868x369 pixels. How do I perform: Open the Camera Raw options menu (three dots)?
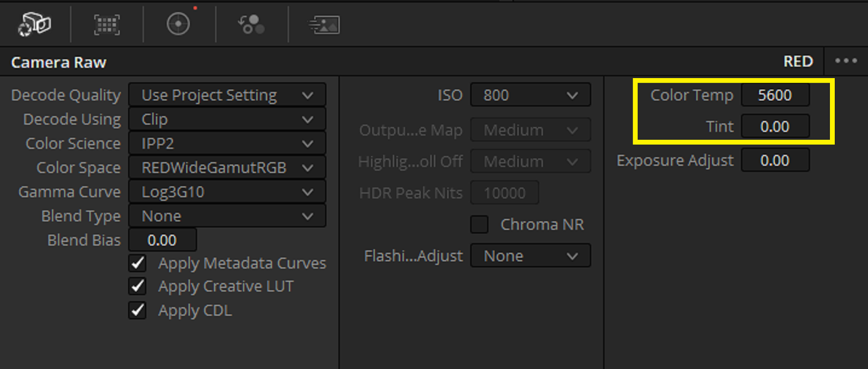tap(846, 61)
